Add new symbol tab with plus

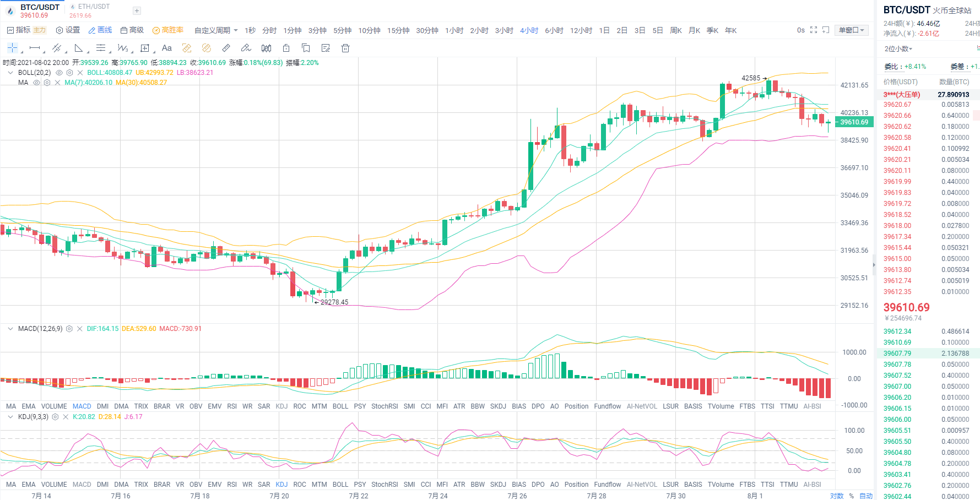click(137, 10)
